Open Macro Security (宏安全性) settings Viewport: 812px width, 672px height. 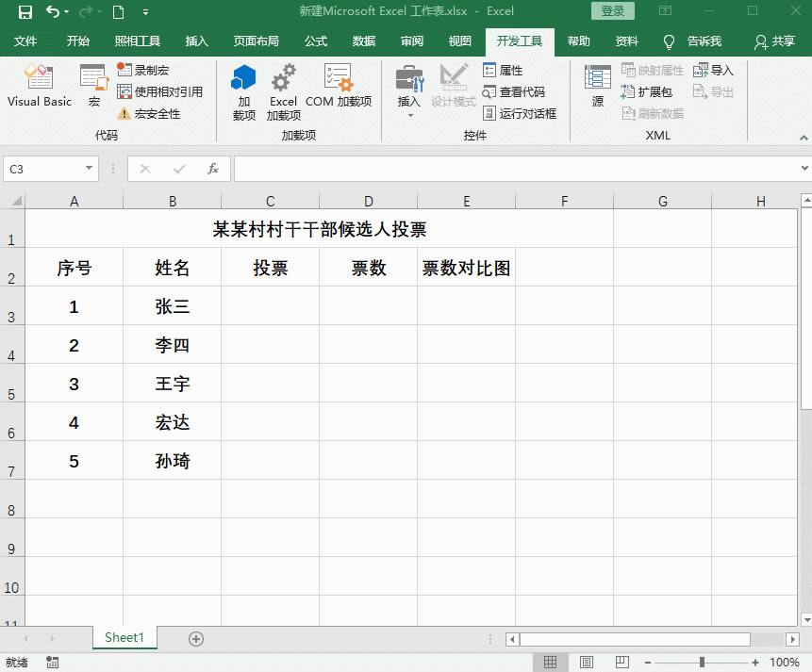[156, 114]
